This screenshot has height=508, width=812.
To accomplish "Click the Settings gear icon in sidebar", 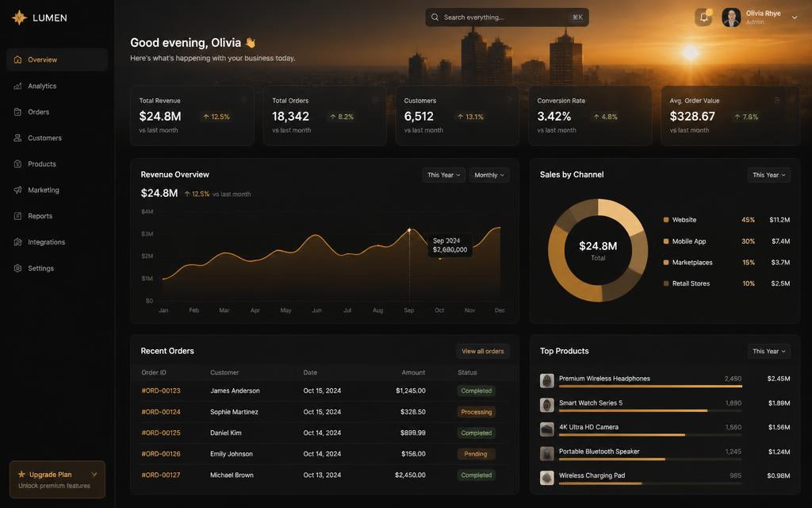I will pyautogui.click(x=17, y=268).
